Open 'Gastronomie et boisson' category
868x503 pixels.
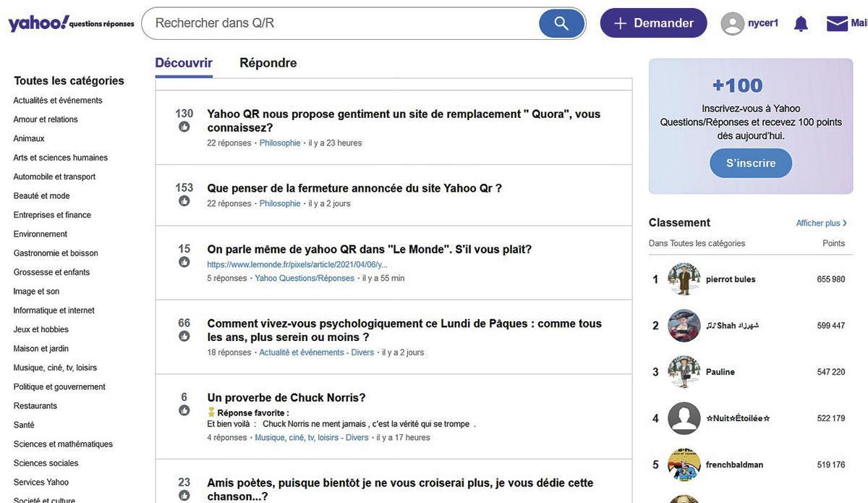pos(56,253)
